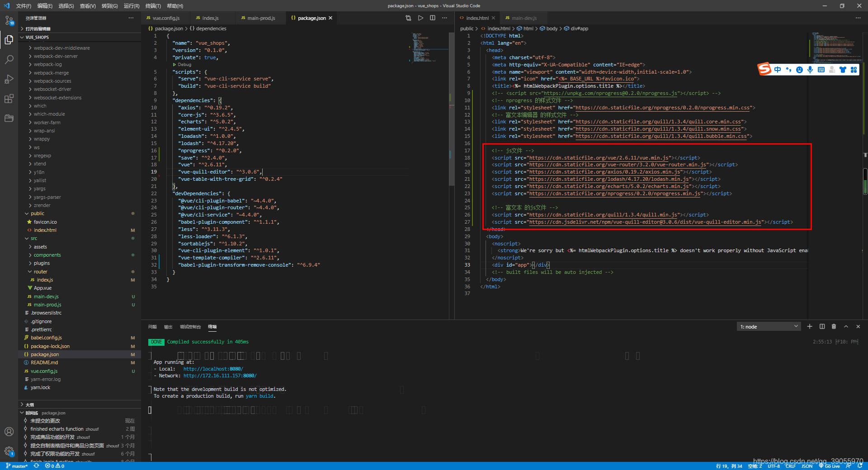Close the package.json tab
868x470 pixels.
pyautogui.click(x=330, y=18)
